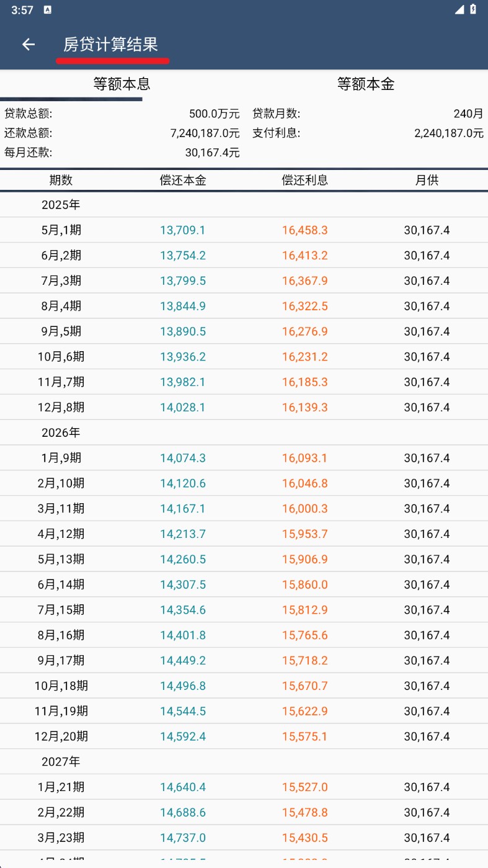This screenshot has height=868, width=488.
Task: Tap the 还款总额 value 7,240,187.0元
Action: point(205,133)
